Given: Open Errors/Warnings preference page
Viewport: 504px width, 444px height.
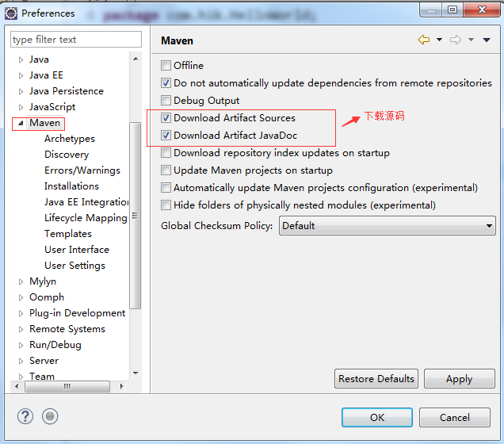Looking at the screenshot, I should pyautogui.click(x=82, y=170).
